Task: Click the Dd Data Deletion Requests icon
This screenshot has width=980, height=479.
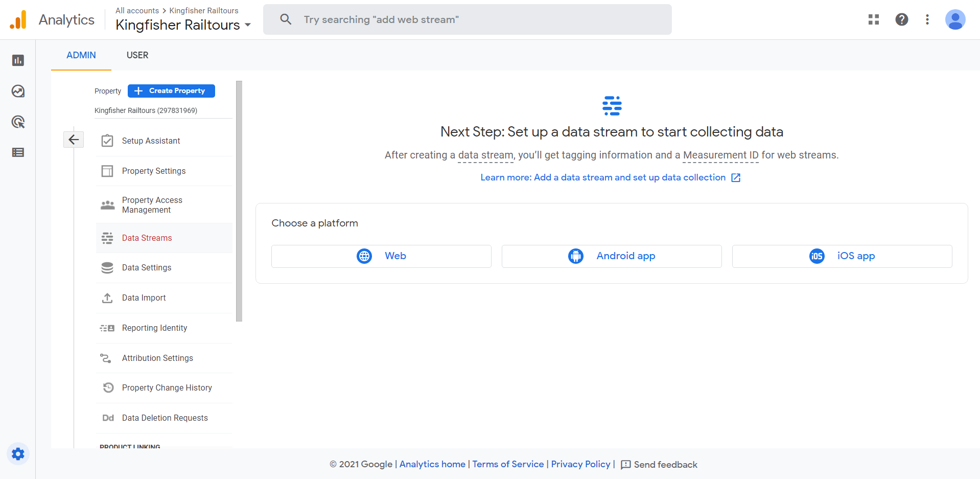Action: [x=108, y=418]
